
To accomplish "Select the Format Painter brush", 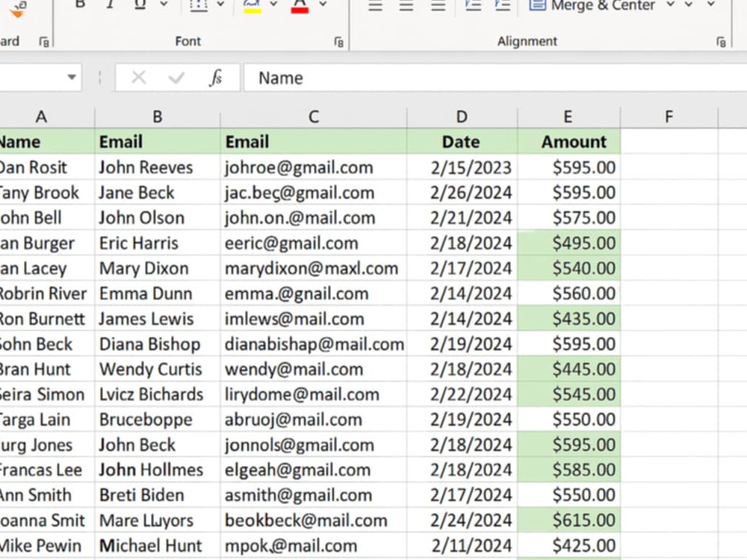I will point(17,10).
